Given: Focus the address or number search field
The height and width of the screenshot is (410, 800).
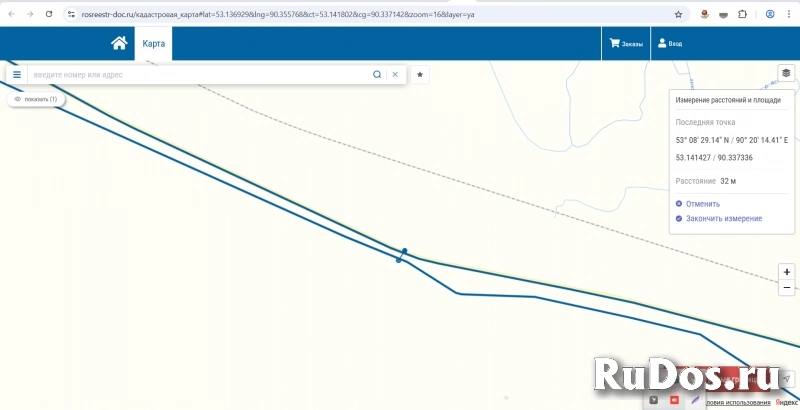Looking at the screenshot, I should coord(200,74).
